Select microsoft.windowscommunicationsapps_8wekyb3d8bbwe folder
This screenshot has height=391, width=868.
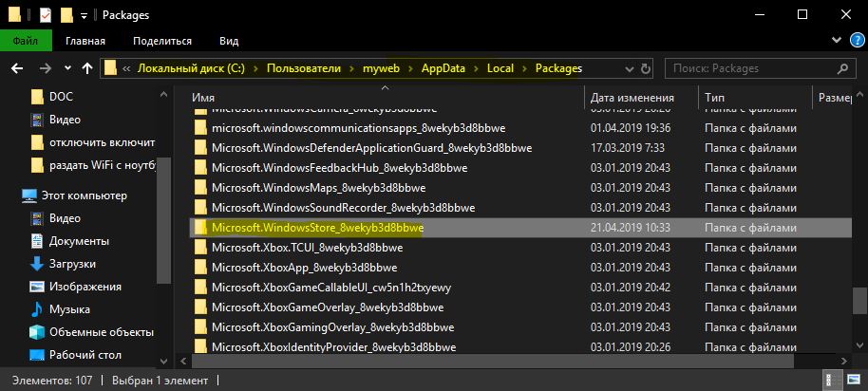pos(359,128)
